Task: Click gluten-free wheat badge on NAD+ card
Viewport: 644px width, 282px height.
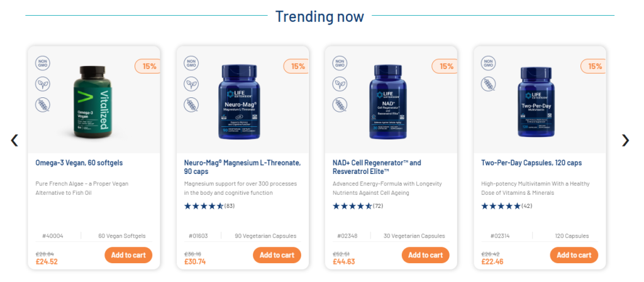Action: click(x=340, y=104)
